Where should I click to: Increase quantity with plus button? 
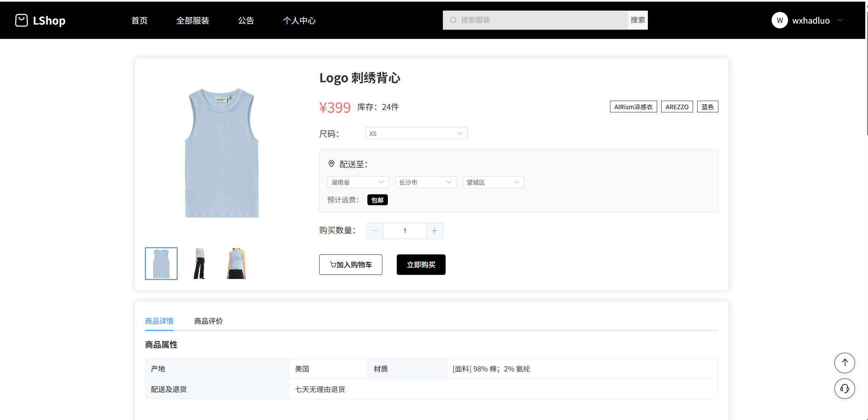click(x=434, y=231)
